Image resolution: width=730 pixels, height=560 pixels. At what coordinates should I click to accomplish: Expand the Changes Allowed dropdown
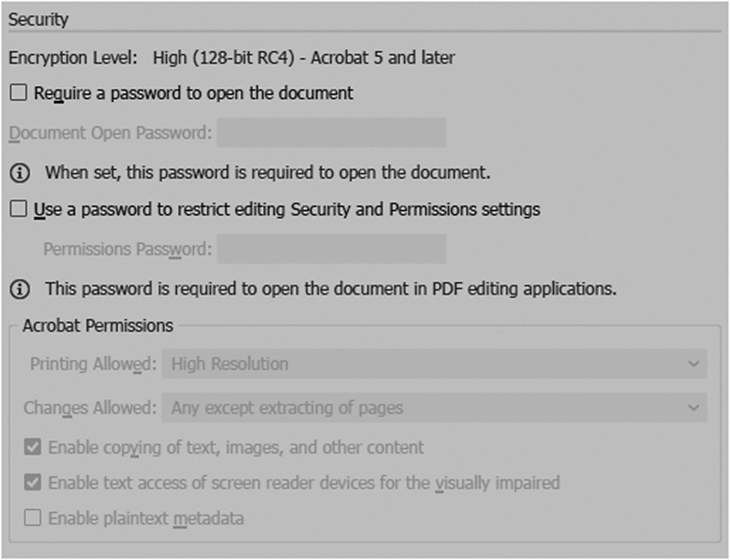[x=434, y=408]
